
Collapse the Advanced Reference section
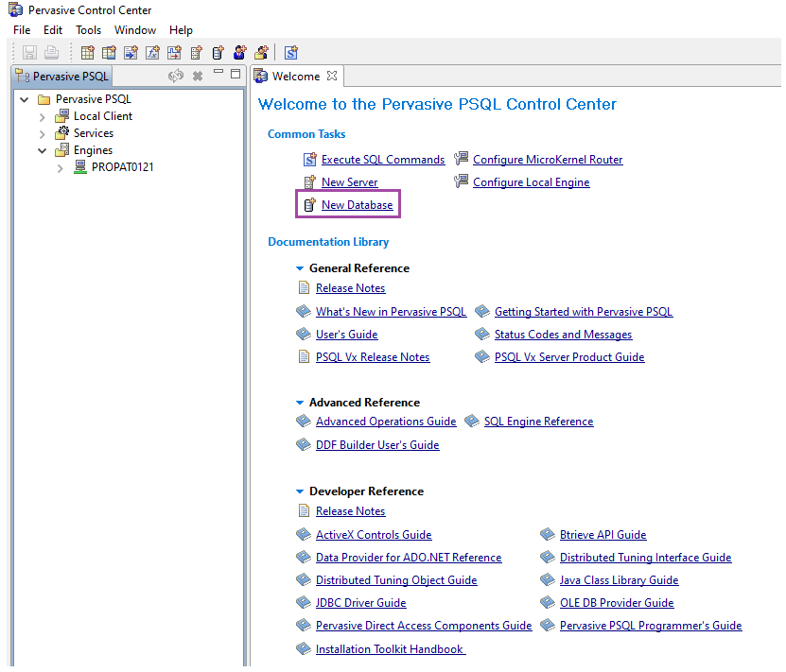(300, 403)
